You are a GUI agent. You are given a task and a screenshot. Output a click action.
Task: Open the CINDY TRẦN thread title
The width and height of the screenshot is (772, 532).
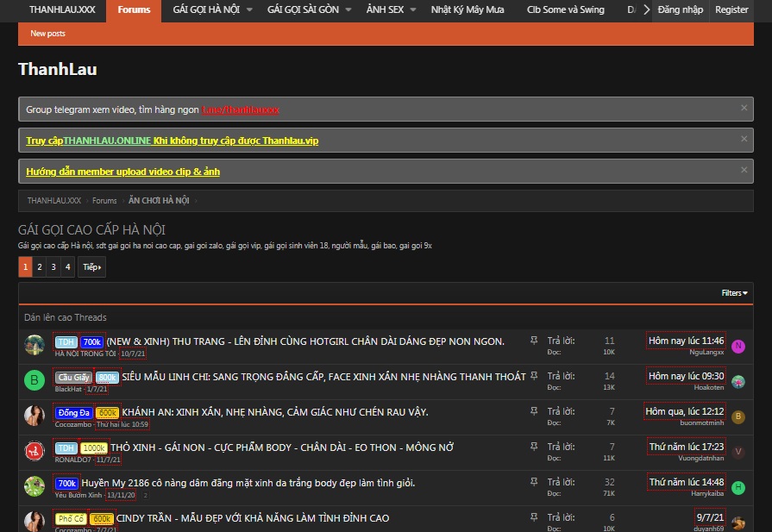point(253,518)
